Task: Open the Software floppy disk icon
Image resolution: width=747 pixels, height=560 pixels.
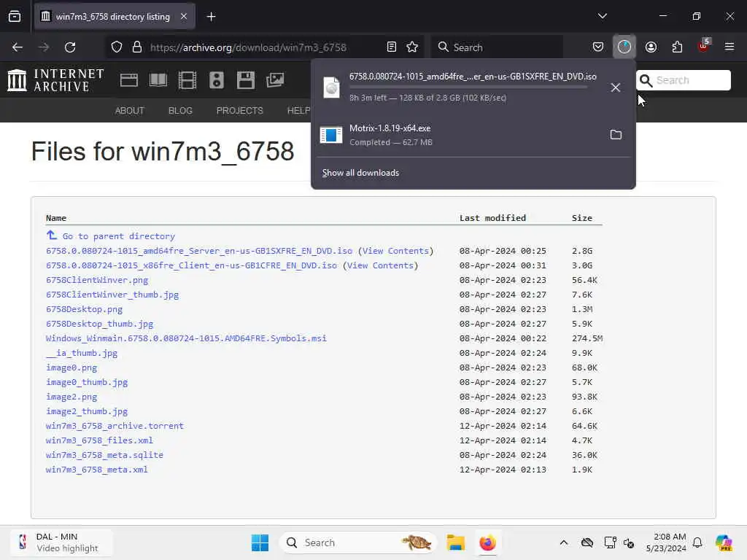Action: (x=245, y=80)
